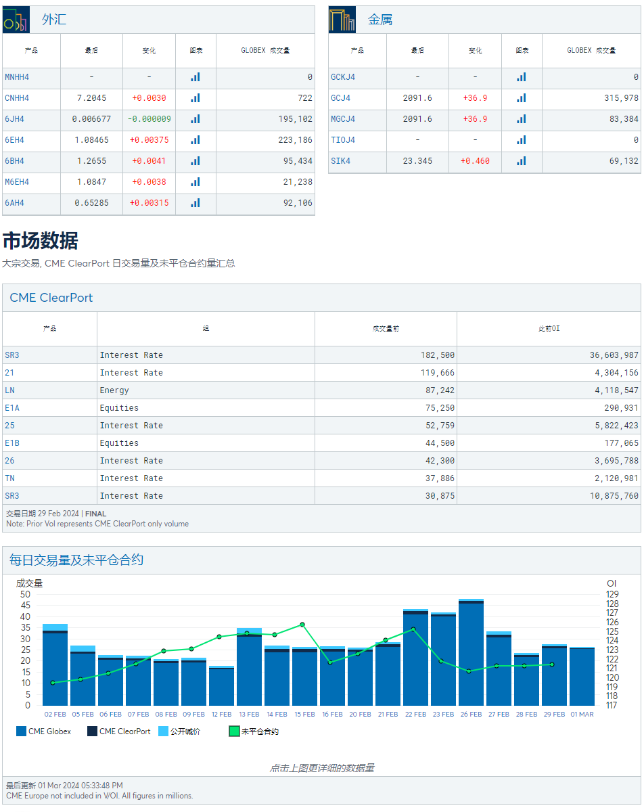Open ClearPort product 25
644x812 pixels.
[9, 426]
